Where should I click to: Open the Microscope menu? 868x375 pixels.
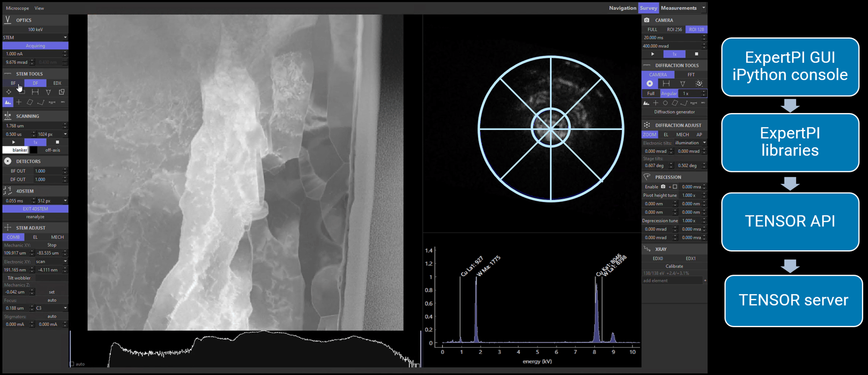click(17, 8)
